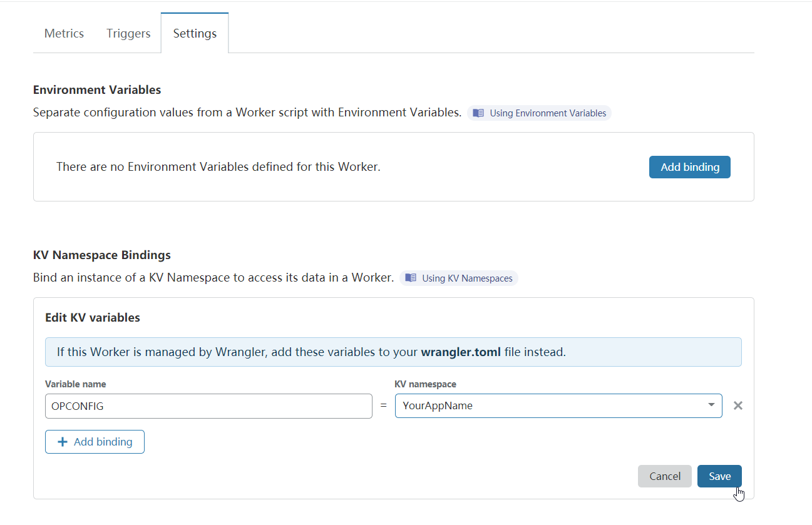Open the Metrics tab
Screen dimensions: 812x525
(64, 34)
